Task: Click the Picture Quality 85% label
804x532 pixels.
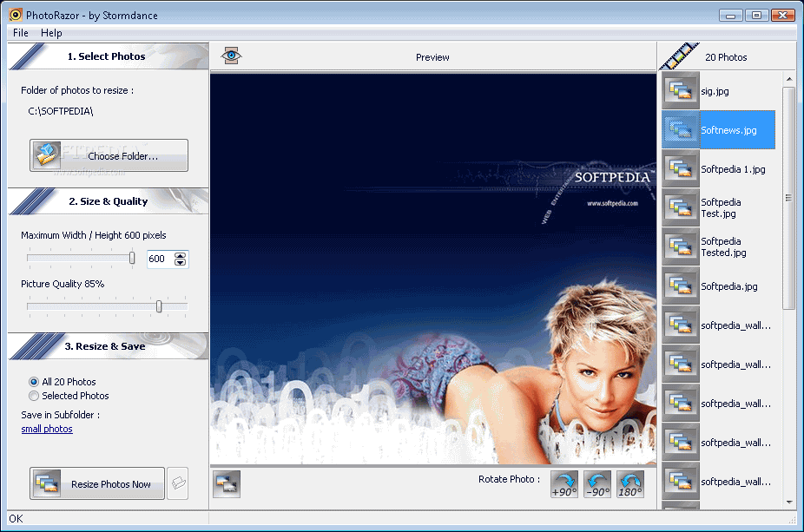Action: 63,284
